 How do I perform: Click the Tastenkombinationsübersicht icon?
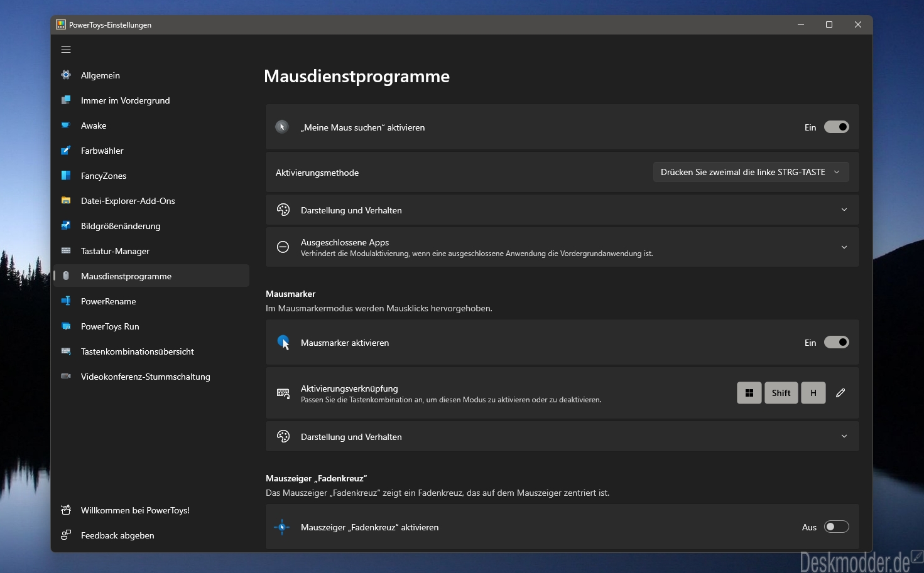click(x=66, y=351)
